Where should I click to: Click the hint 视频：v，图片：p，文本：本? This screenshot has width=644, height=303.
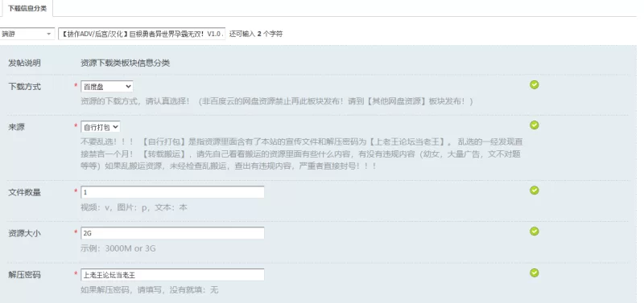134,207
